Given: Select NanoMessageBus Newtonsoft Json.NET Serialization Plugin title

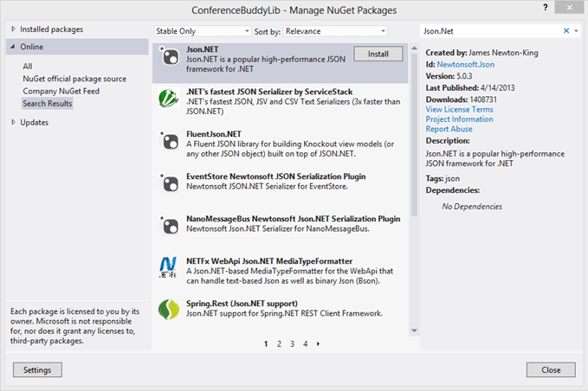Looking at the screenshot, I should [x=294, y=219].
